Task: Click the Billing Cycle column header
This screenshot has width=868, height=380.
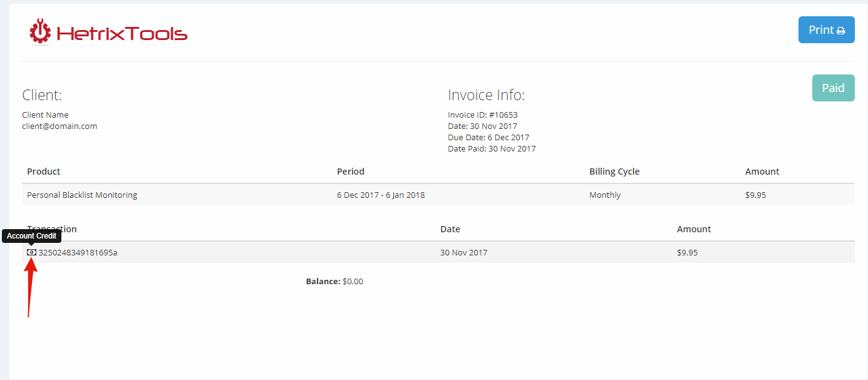Action: pos(614,172)
